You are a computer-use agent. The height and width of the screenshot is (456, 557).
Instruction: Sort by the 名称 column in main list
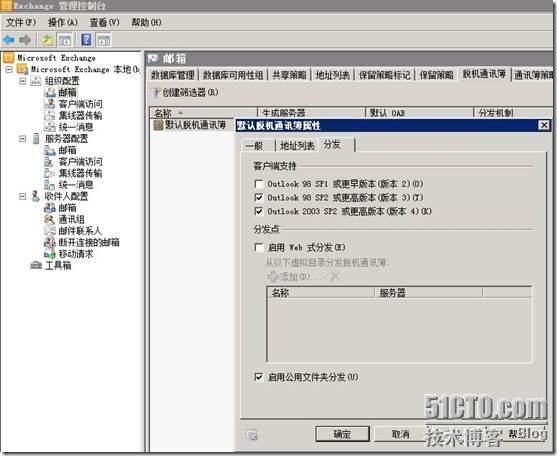click(x=203, y=113)
